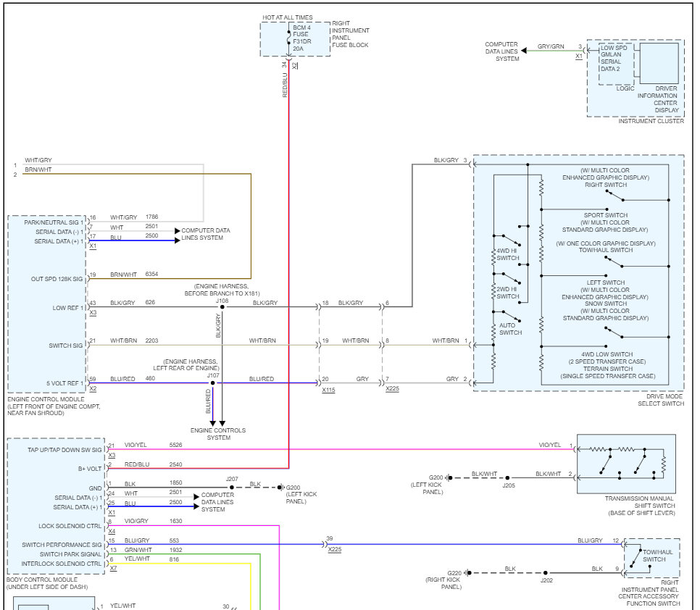Select circuit number "626"
Image resolution: width=700 pixels, height=610 pixels.
(150, 302)
